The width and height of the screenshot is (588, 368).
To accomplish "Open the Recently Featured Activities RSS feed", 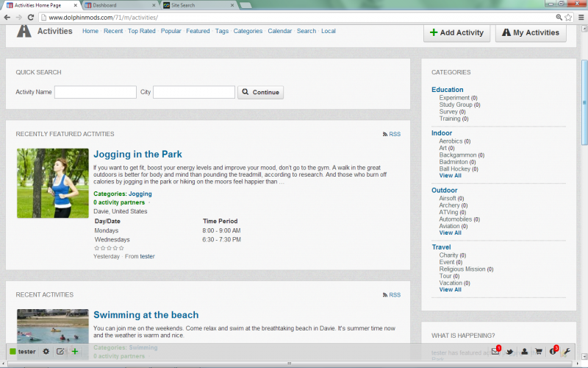I will 392,134.
